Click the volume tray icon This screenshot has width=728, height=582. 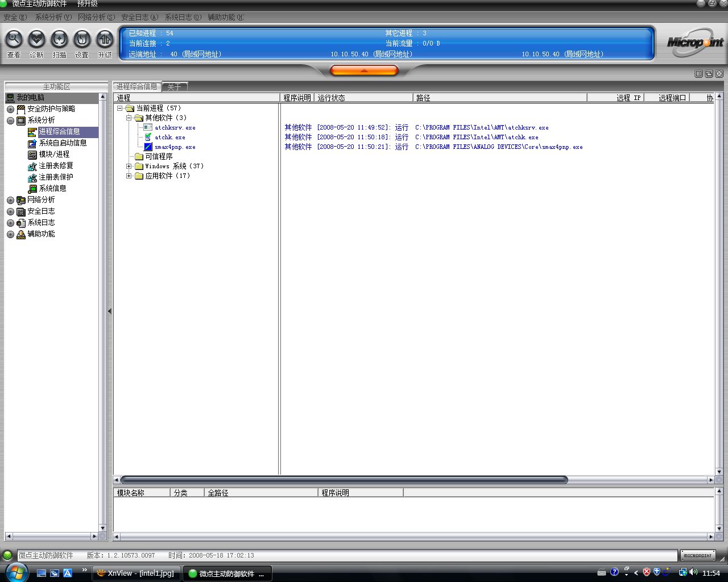693,572
